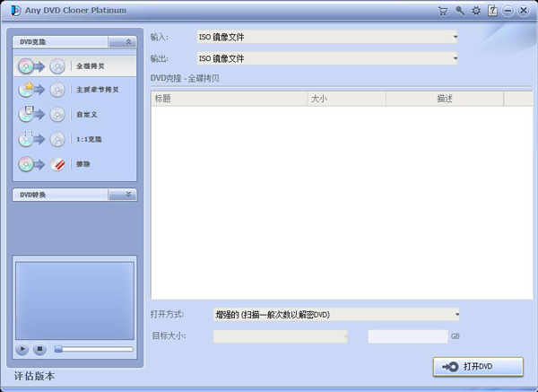The height and width of the screenshot is (392, 538).
Task: Stop the preview playback
Action: click(39, 350)
